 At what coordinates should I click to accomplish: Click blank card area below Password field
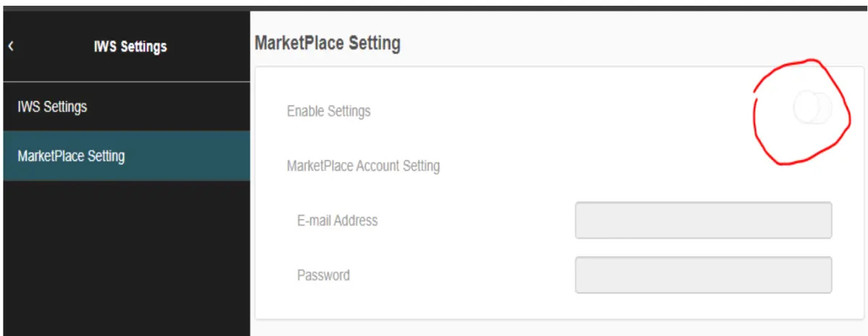(557, 306)
